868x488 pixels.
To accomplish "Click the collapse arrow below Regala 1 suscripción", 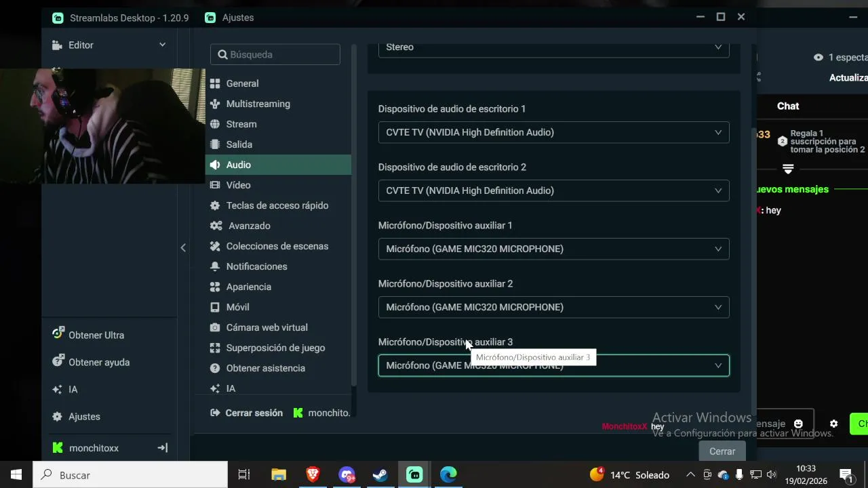I will 788,169.
